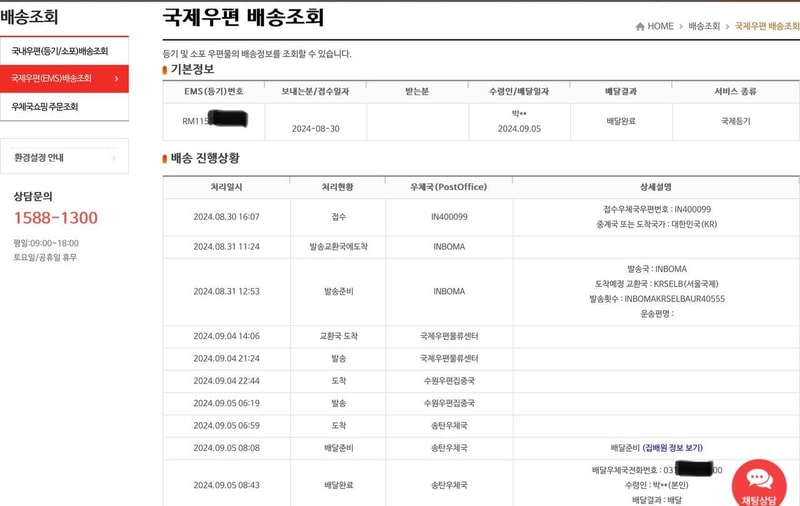
Task: Click the 배달완료 delivery result cell
Action: tap(621, 121)
